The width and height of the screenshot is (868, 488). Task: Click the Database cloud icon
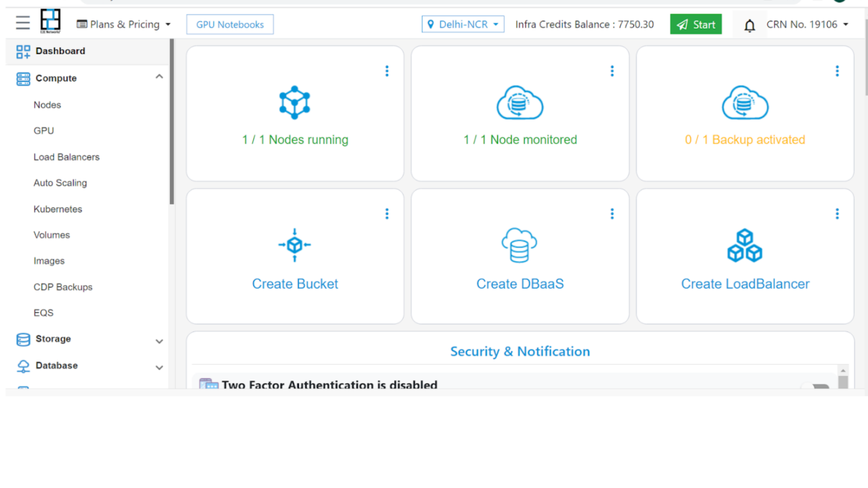tap(23, 366)
